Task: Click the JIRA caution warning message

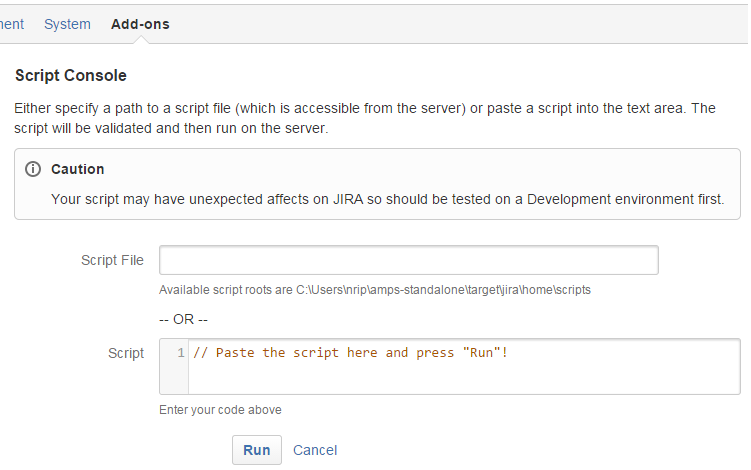Action: (387, 199)
